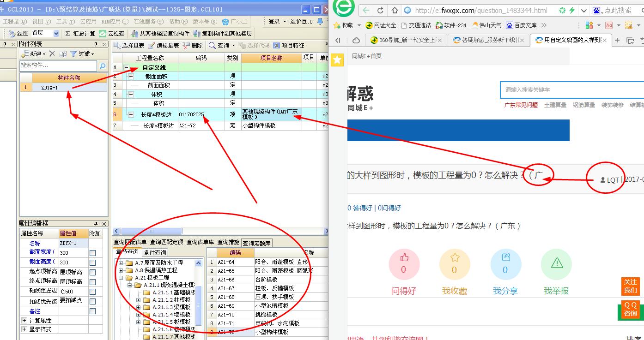Screen dimensions: 644x340
Task: Expand 计算属性 in property editor
Action: coord(24,320)
